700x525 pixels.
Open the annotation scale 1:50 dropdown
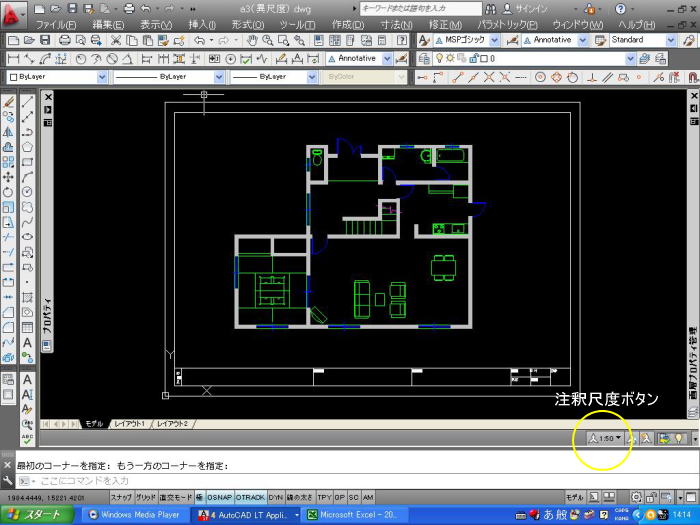click(606, 438)
